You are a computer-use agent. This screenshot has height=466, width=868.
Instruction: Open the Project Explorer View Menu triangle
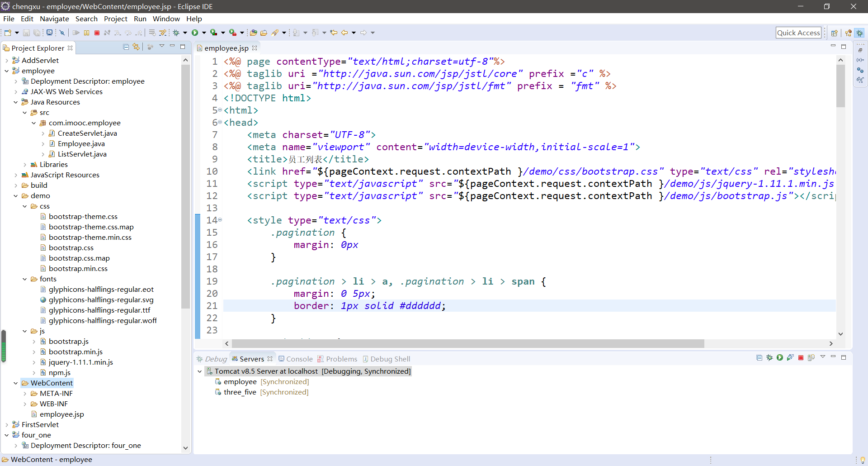(x=162, y=46)
